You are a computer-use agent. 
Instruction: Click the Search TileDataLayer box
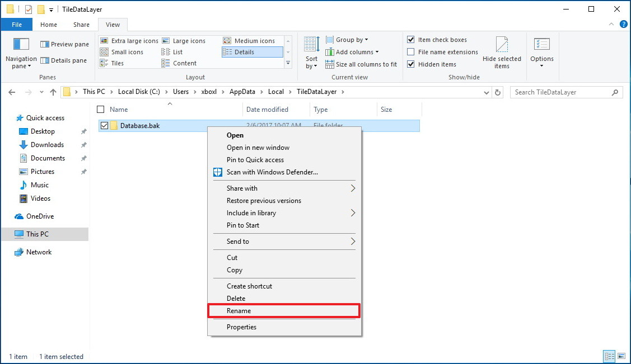click(x=564, y=92)
